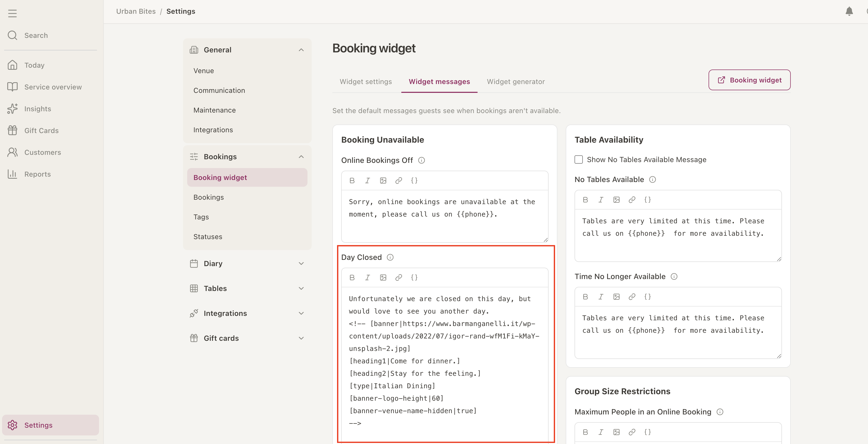Select the Widget messages tab
Image resolution: width=868 pixels, height=444 pixels.
[x=439, y=82]
